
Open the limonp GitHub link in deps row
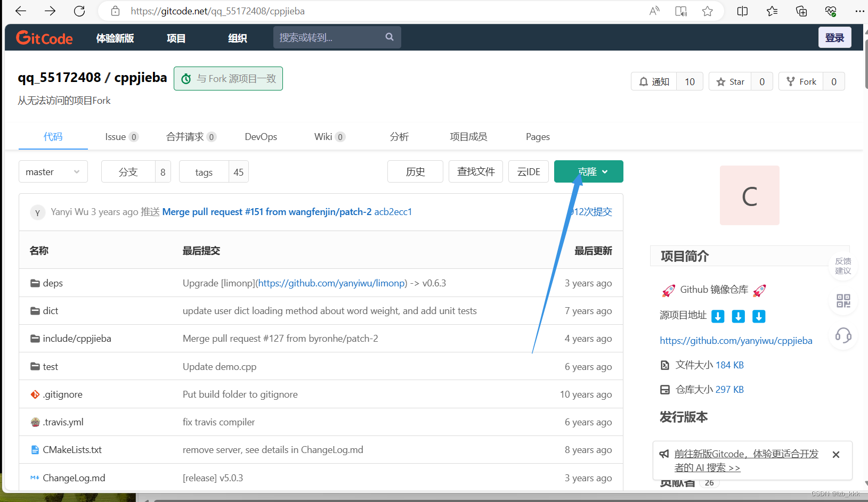point(332,283)
